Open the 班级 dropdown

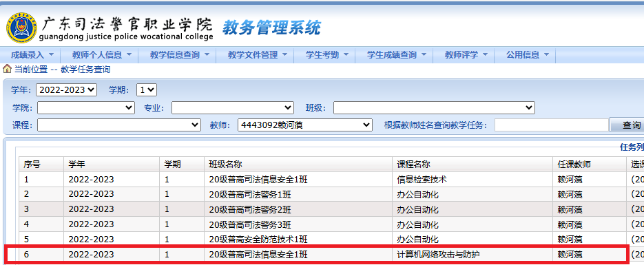[x=434, y=108]
